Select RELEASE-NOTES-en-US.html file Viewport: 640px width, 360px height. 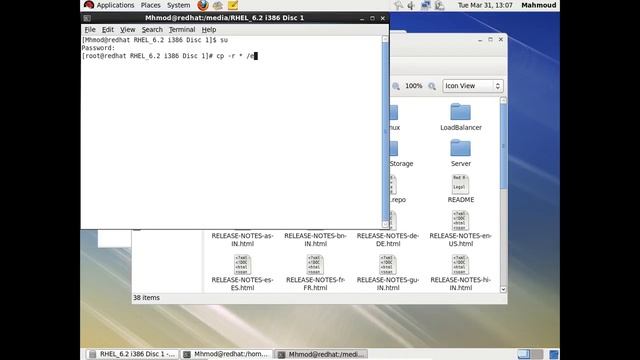pos(460,229)
